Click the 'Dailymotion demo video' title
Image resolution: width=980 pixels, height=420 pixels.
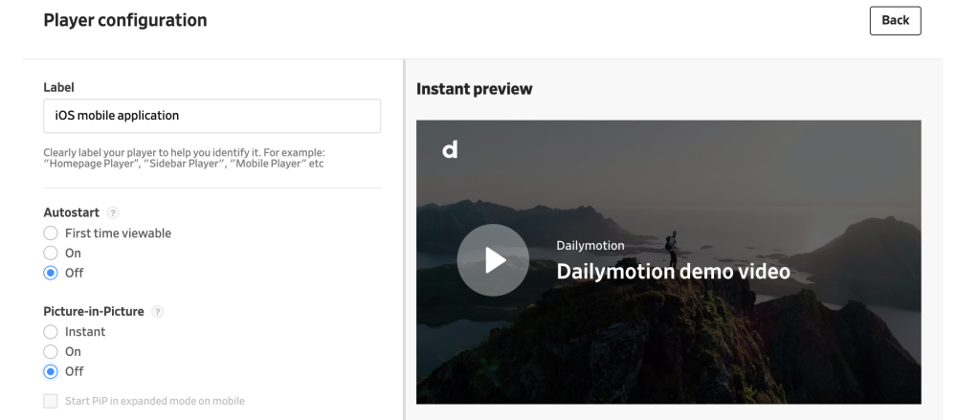673,272
